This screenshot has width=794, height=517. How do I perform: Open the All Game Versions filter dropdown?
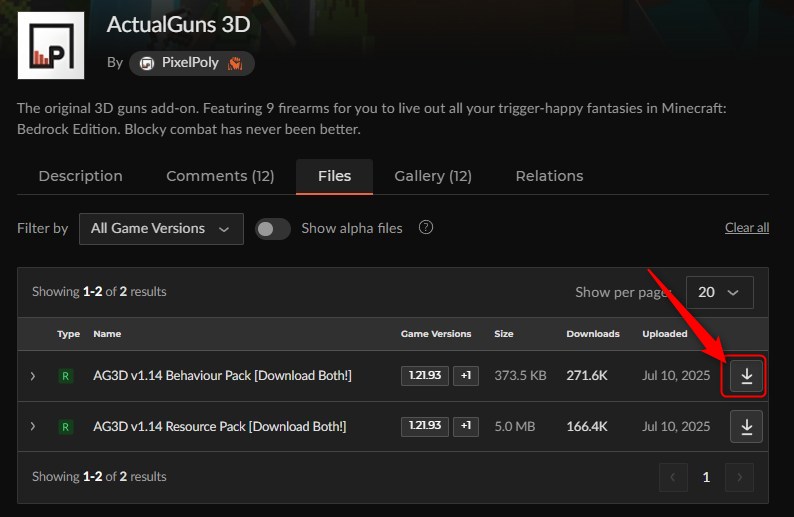[161, 229]
